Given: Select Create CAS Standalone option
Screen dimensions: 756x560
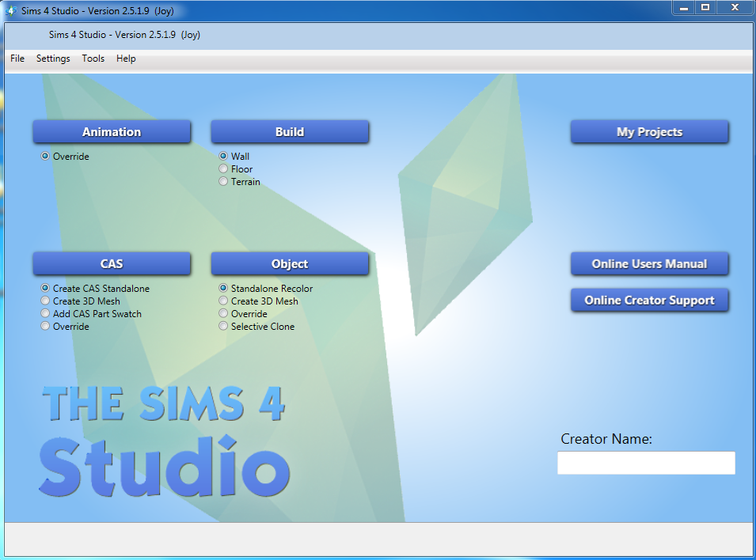Looking at the screenshot, I should click(x=45, y=288).
